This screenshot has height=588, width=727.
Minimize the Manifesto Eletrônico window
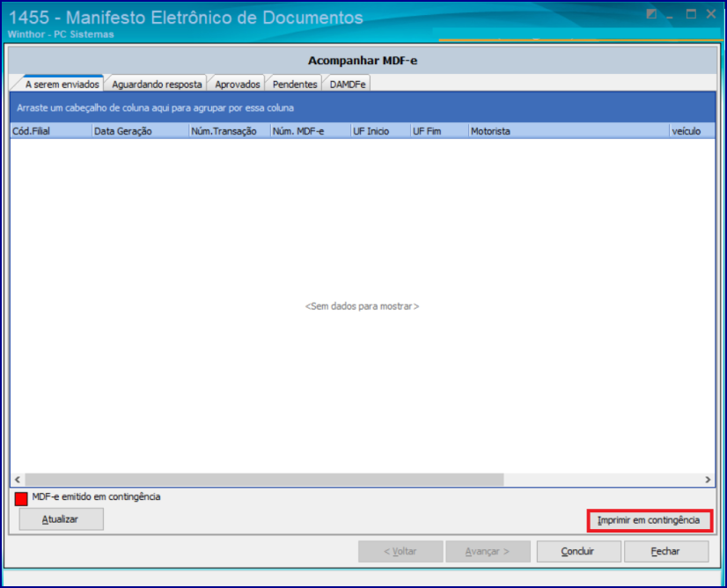coord(671,15)
